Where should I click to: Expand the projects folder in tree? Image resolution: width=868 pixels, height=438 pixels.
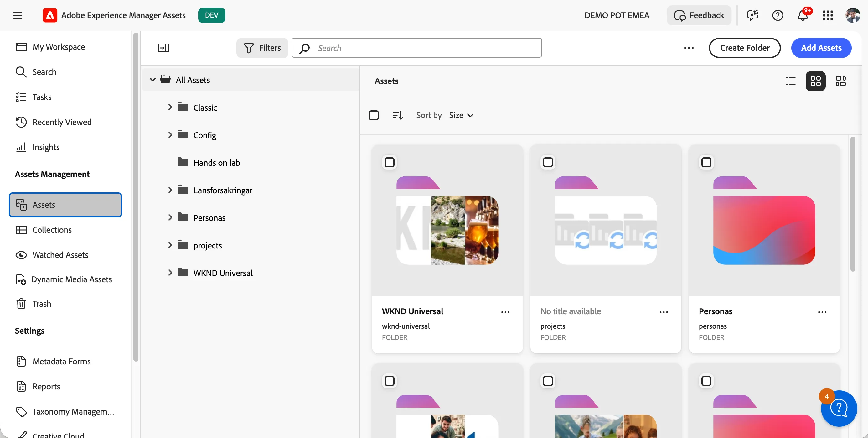click(x=170, y=245)
